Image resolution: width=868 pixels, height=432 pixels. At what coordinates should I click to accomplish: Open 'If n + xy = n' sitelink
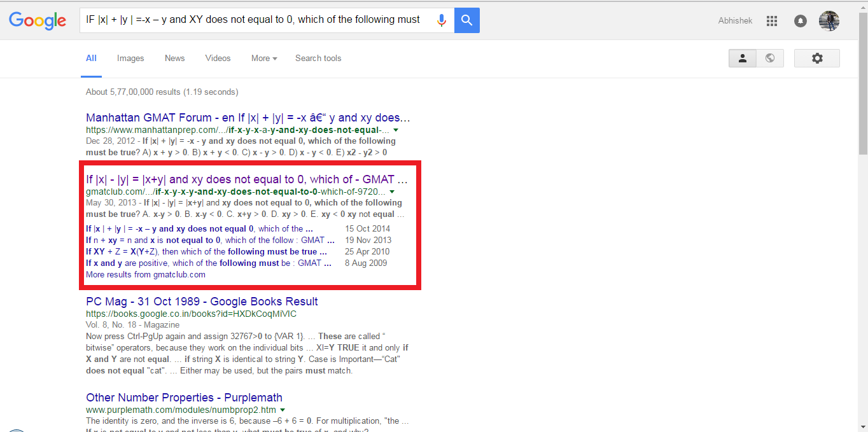click(210, 240)
